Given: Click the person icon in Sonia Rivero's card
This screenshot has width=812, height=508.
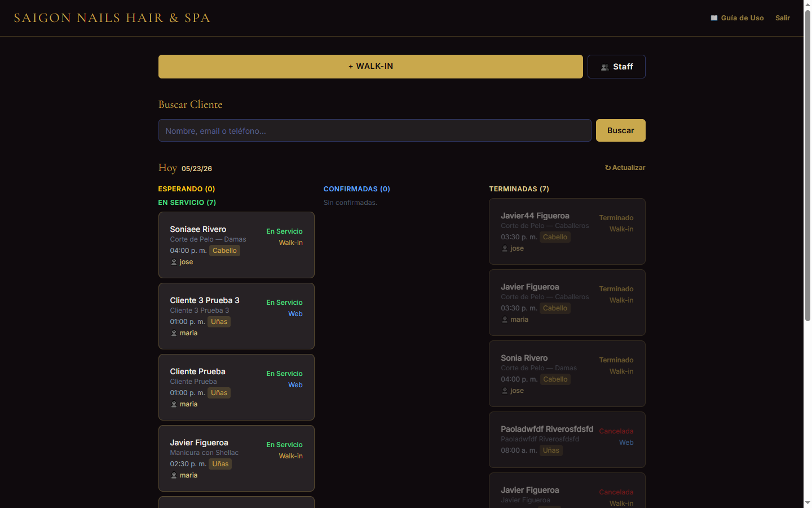Looking at the screenshot, I should [x=505, y=391].
